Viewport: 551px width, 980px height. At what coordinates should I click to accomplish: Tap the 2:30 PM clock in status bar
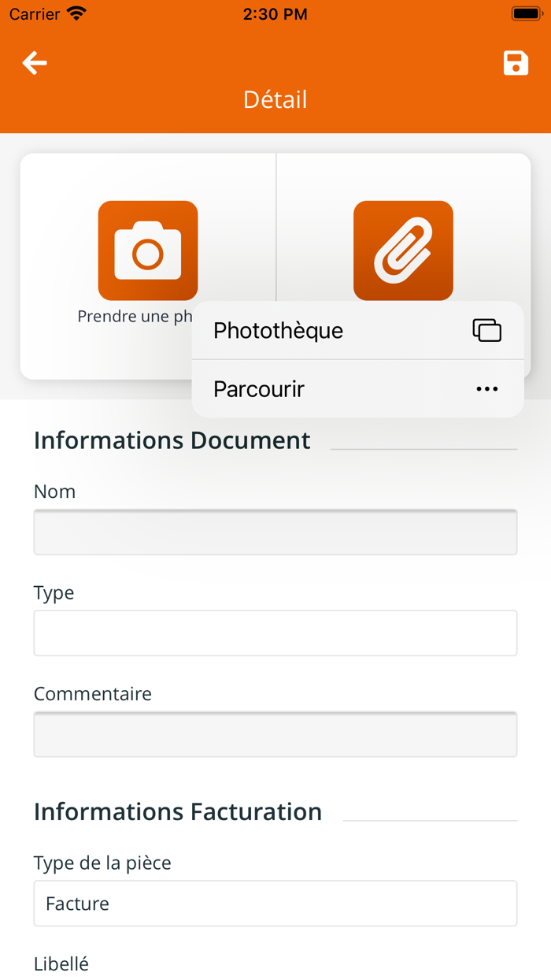tap(275, 13)
